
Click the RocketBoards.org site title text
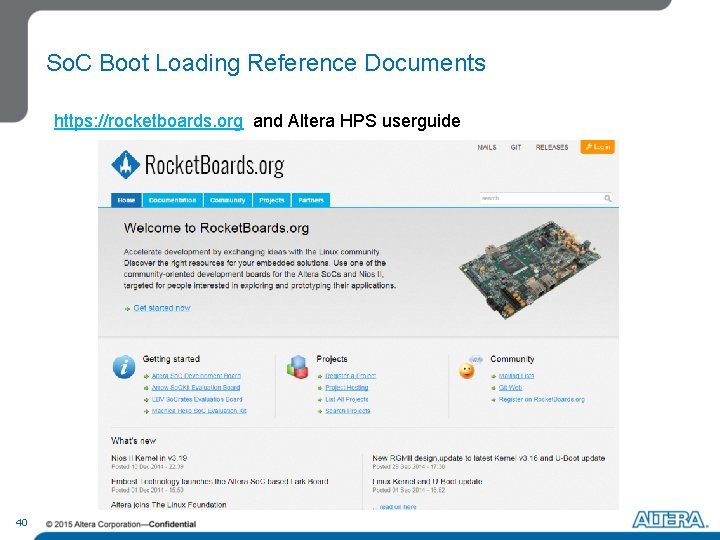(214, 165)
